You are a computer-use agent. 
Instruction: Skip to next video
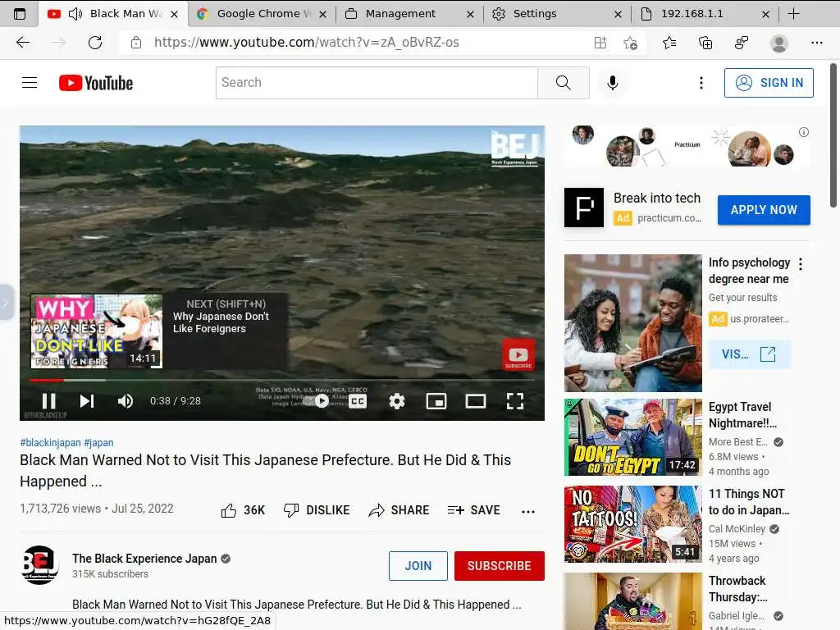[87, 400]
